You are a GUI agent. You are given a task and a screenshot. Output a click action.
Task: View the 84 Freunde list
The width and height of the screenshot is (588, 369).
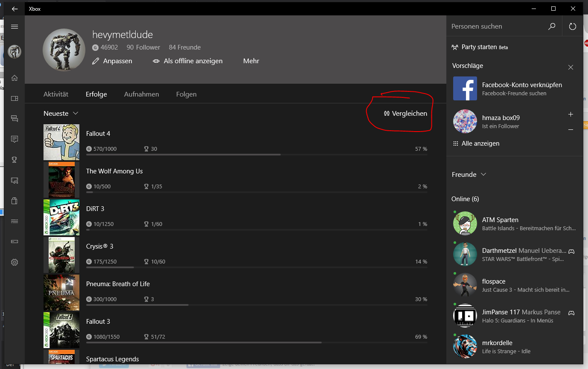point(185,47)
